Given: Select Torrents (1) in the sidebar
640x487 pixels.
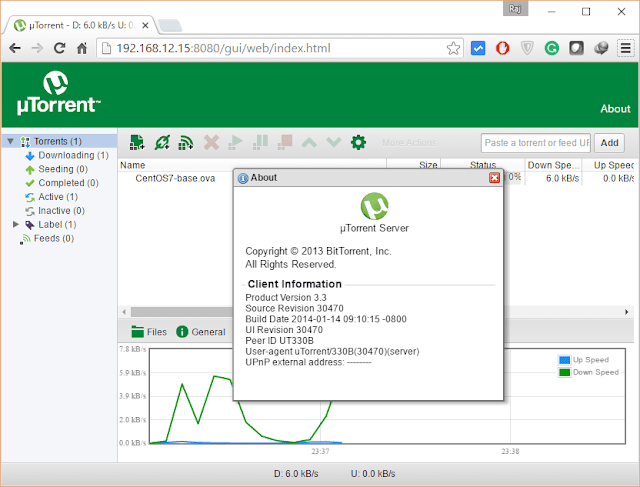Looking at the screenshot, I should (x=58, y=141).
